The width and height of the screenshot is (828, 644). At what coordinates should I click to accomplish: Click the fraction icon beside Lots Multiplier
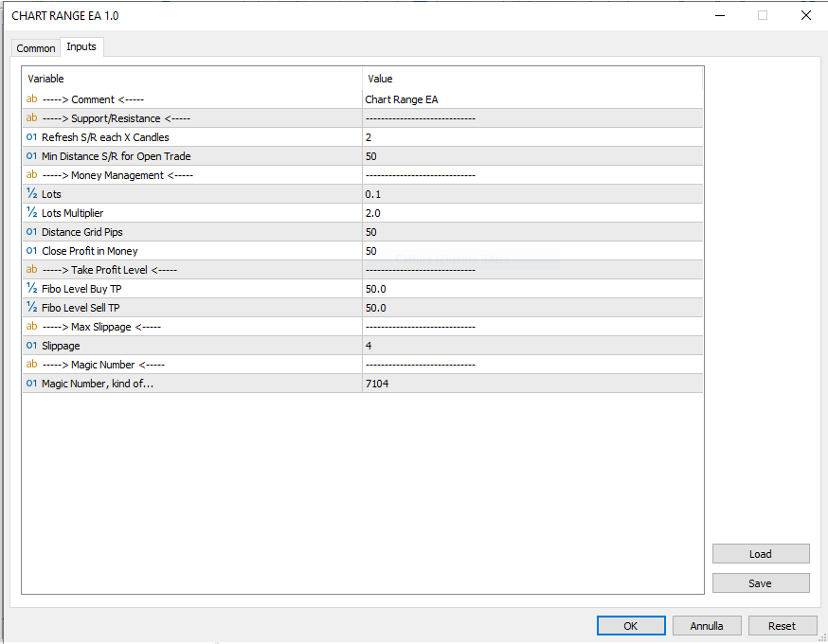(x=31, y=213)
